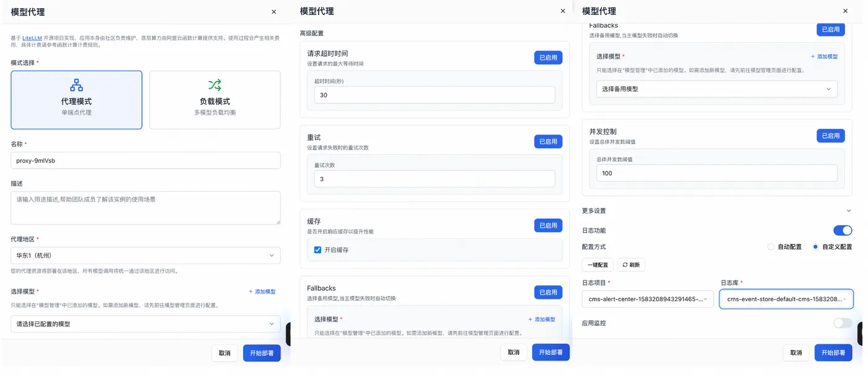This screenshot has height=376, width=868.
Task: Click the 一键配置 button
Action: coord(598,265)
